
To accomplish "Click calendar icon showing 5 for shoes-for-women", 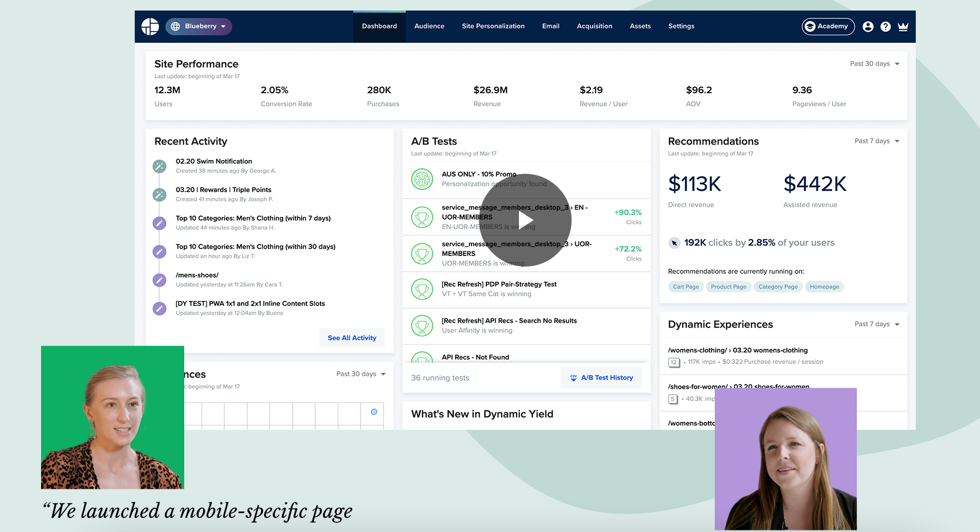I will pyautogui.click(x=673, y=399).
